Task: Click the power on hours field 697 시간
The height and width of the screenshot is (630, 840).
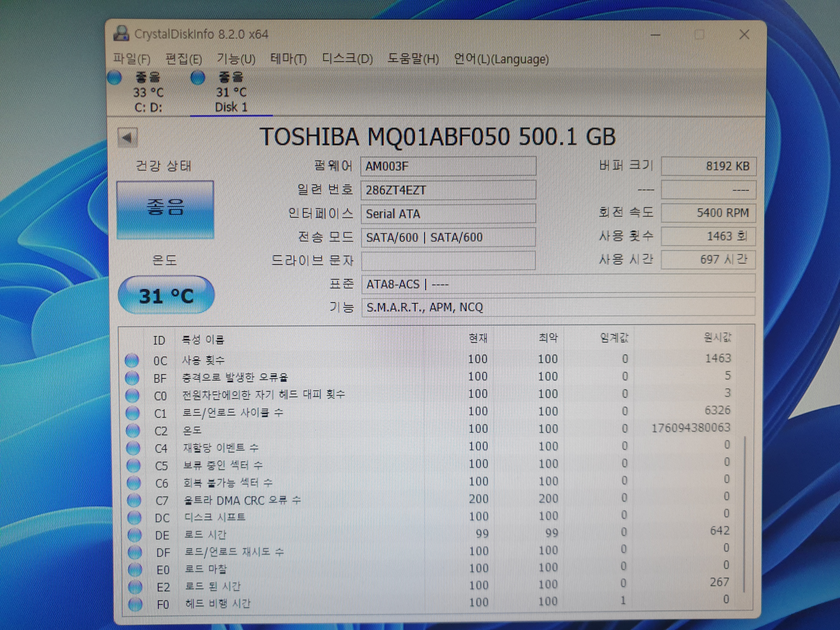Action: [708, 259]
